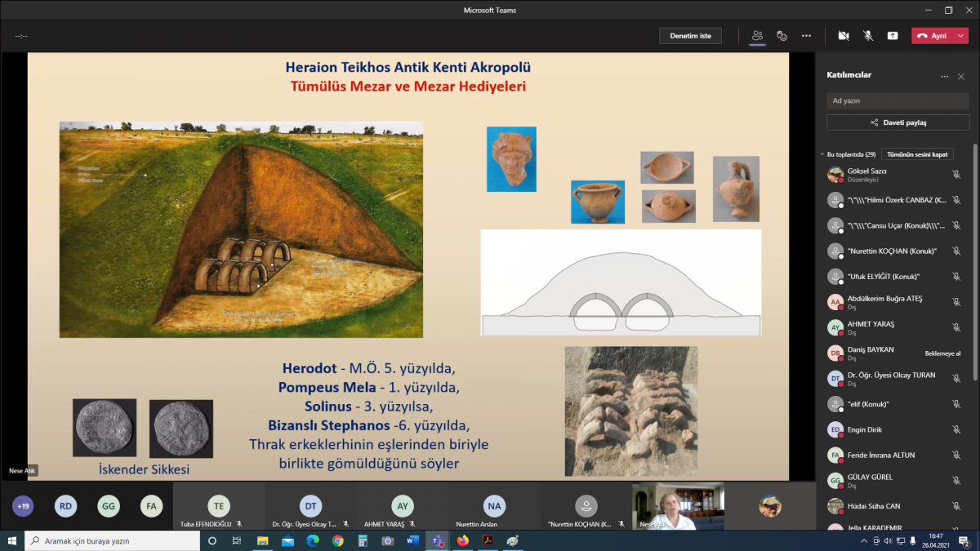Click the RD participant avatar
980x551 pixels.
click(65, 506)
